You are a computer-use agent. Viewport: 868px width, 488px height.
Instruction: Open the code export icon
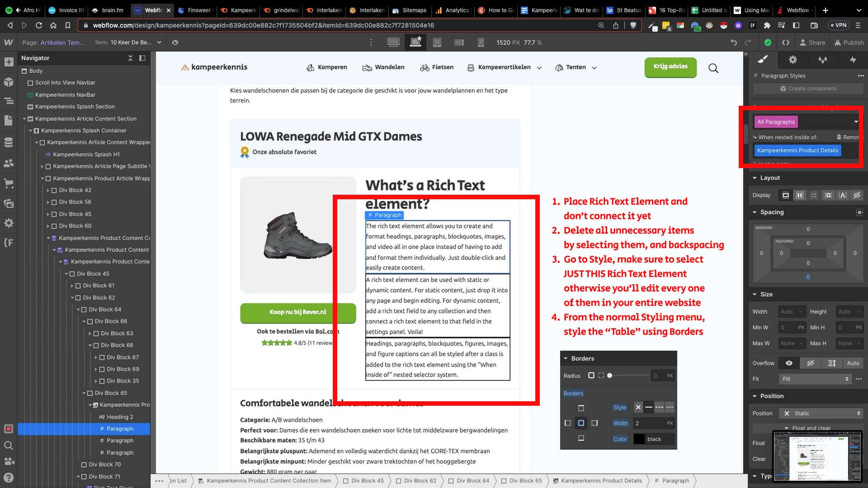[786, 42]
